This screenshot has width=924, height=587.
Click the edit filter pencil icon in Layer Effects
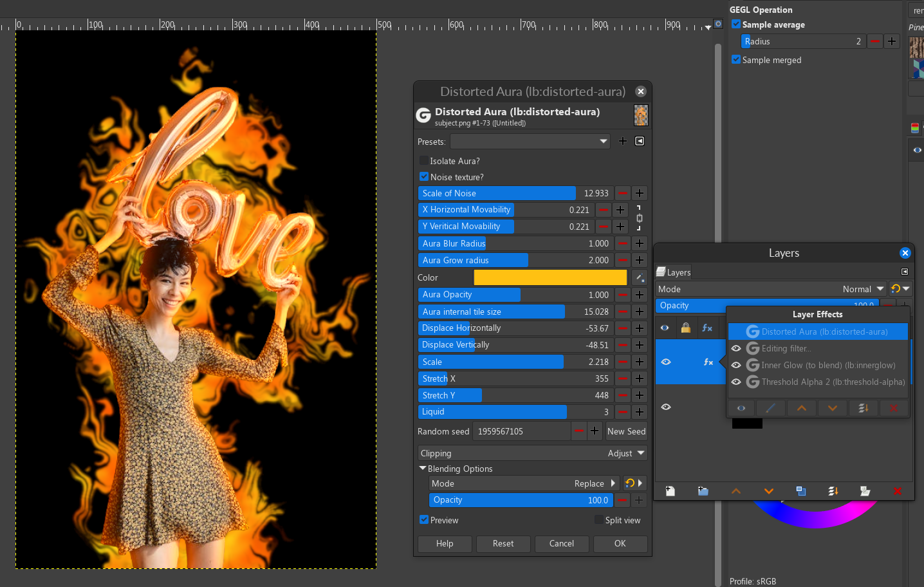770,408
